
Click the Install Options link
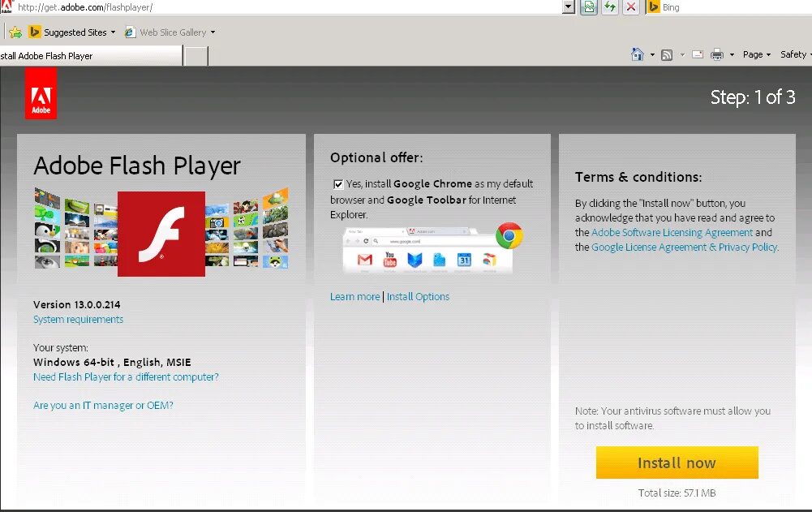tap(418, 296)
